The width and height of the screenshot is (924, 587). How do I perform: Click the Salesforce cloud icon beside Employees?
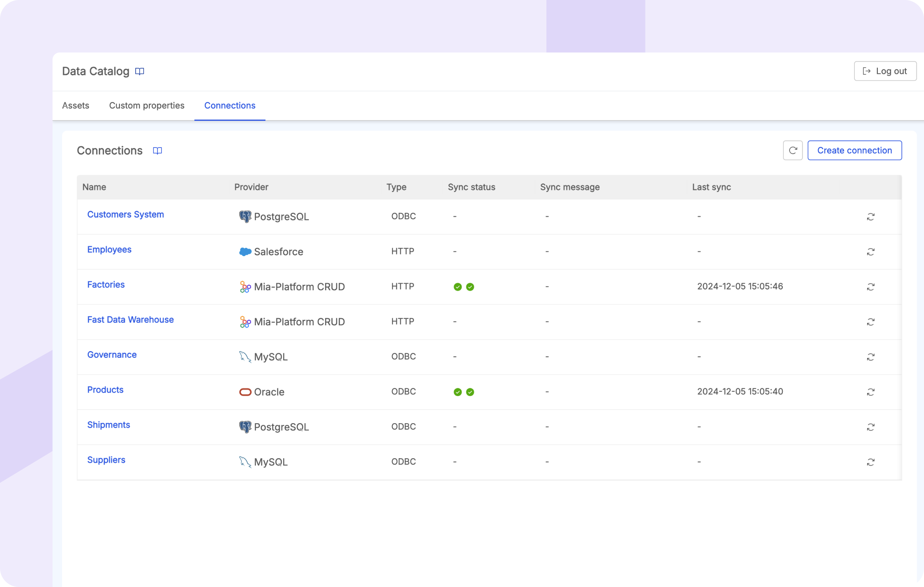tap(245, 251)
